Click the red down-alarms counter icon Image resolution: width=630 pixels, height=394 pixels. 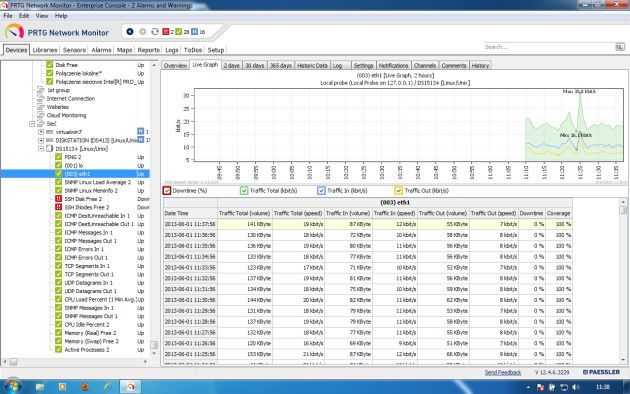[166, 31]
